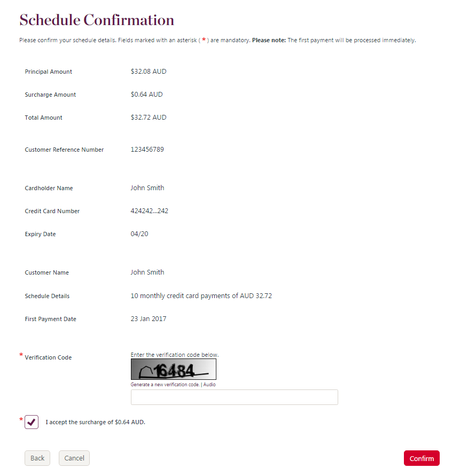This screenshot has width=460, height=476.
Task: Click the red Confirm button
Action: click(422, 458)
